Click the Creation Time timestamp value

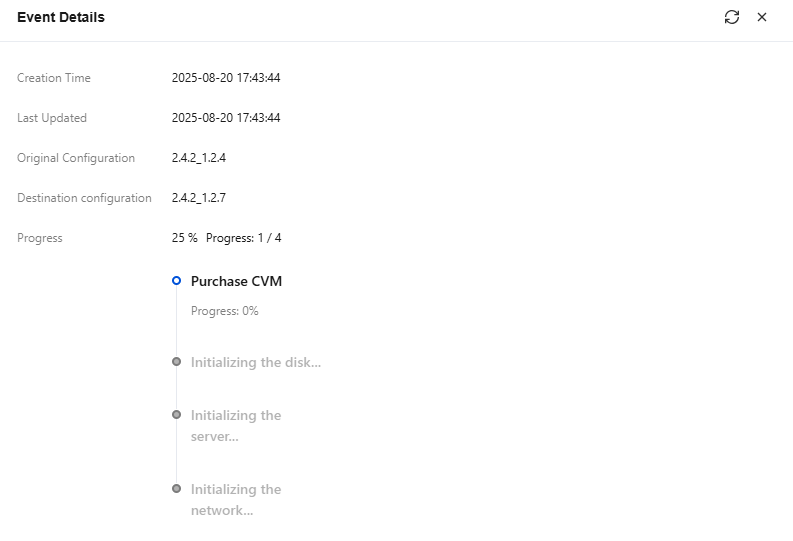226,78
